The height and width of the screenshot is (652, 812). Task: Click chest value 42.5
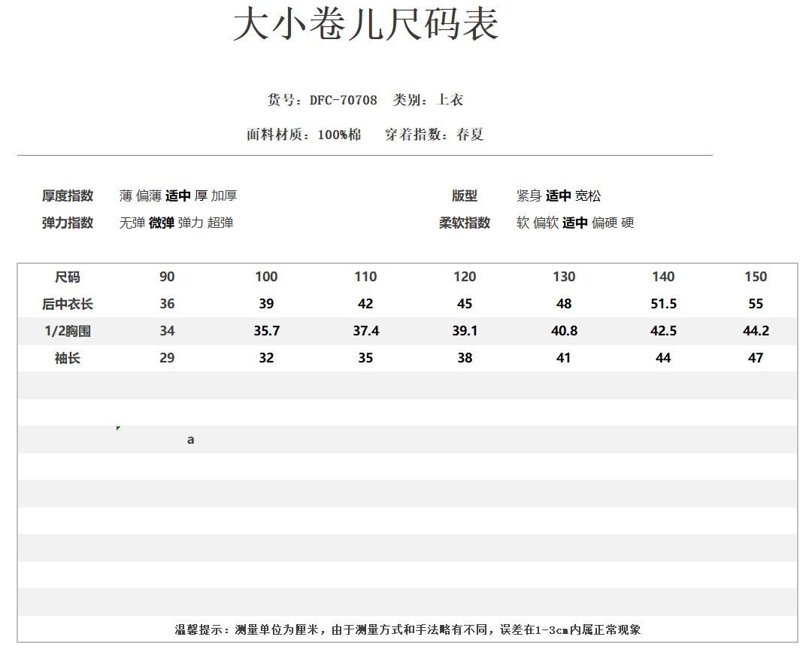[663, 330]
